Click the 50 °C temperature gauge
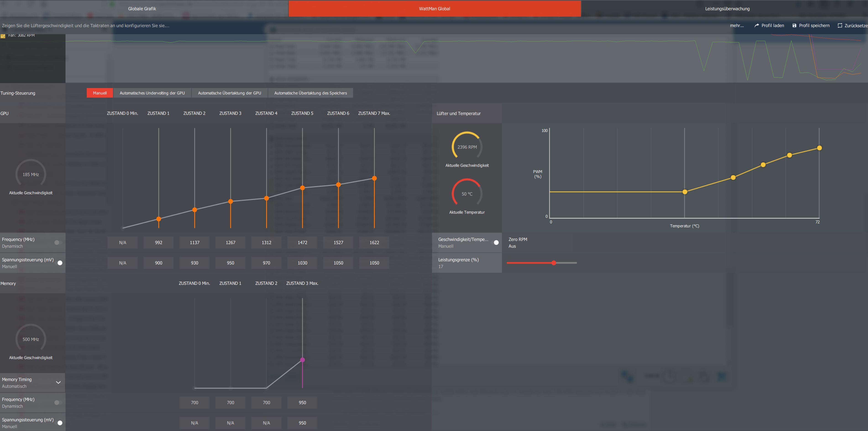The image size is (868, 431). (467, 194)
